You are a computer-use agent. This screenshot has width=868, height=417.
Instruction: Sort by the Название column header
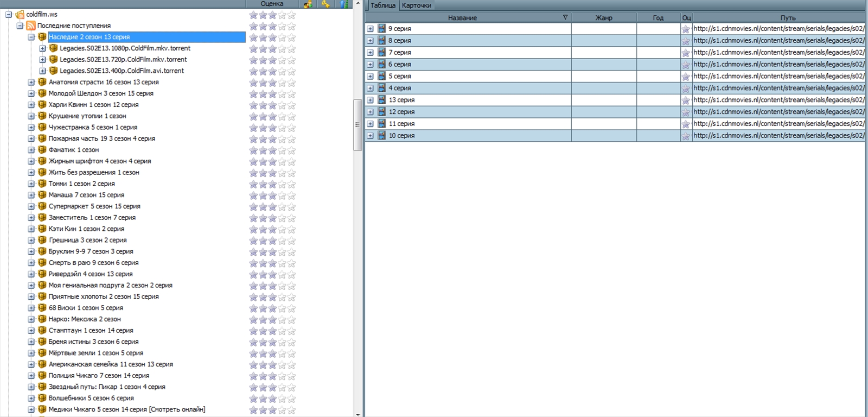[462, 18]
